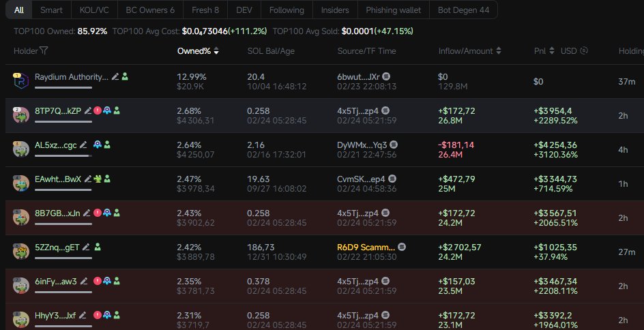Click the 12.99% owned value

192,77
